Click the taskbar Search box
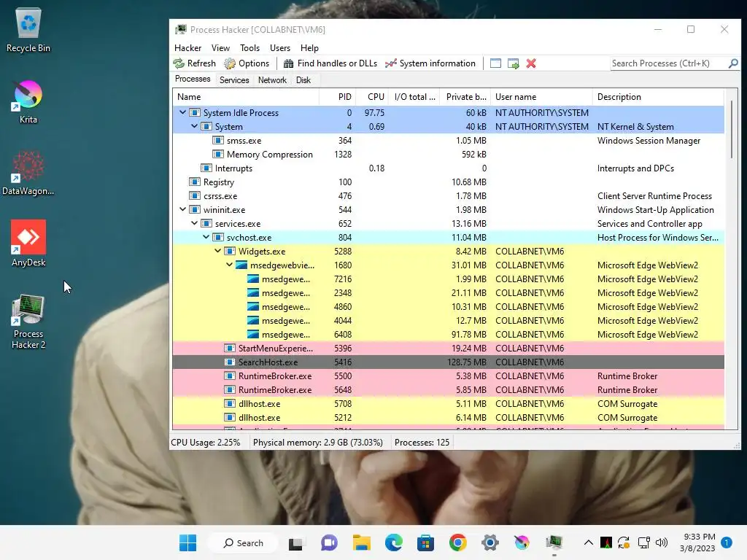 [244, 542]
